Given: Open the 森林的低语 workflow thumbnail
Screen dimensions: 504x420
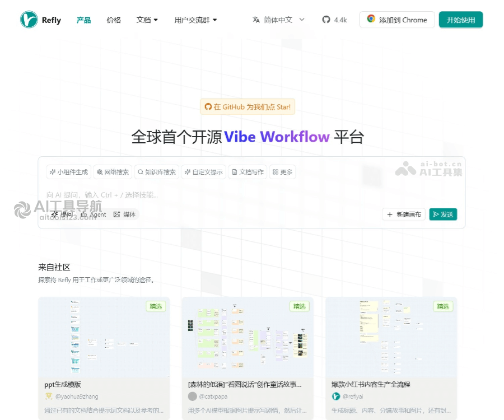Looking at the screenshot, I should (x=248, y=337).
